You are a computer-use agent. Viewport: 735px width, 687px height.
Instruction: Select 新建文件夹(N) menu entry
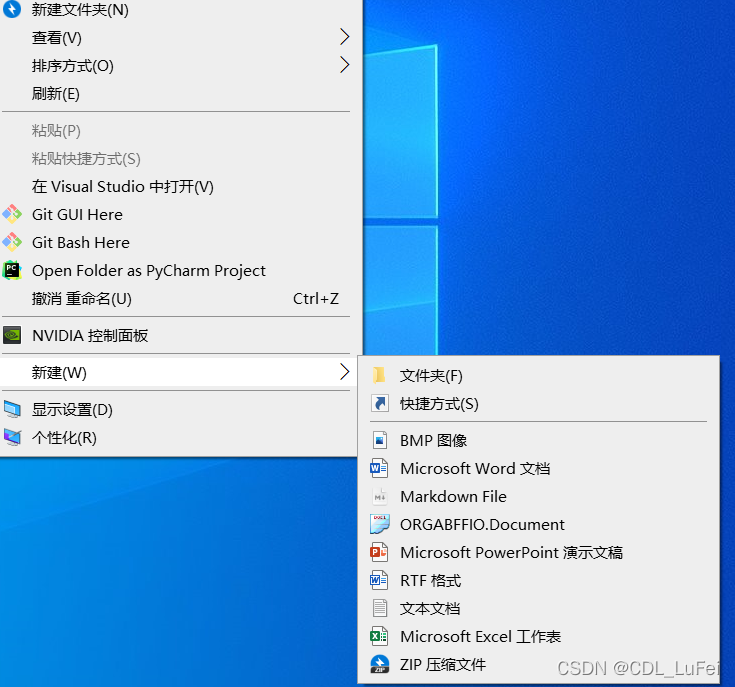point(177,9)
